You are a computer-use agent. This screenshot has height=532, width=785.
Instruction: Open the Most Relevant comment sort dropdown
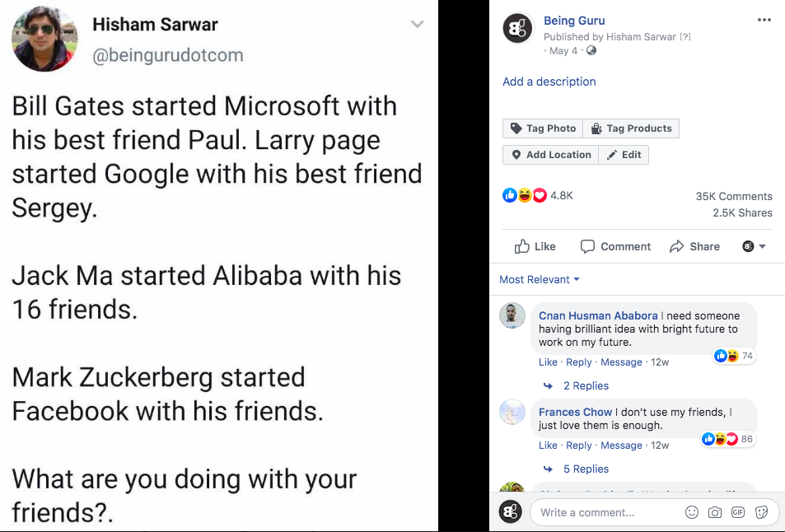(540, 280)
